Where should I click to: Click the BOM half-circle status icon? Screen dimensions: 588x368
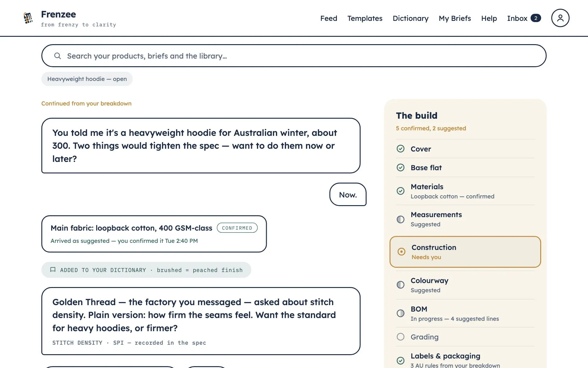coord(401,313)
